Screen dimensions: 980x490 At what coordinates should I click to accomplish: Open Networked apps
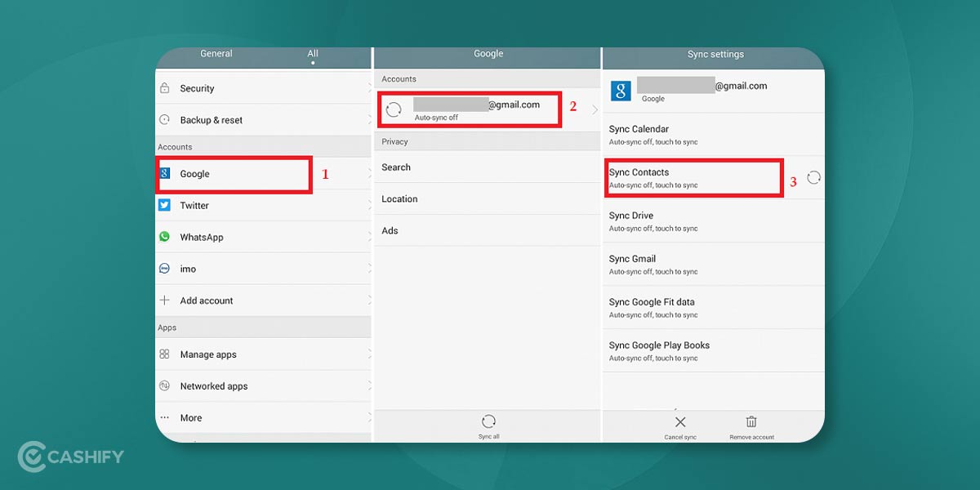pos(263,386)
